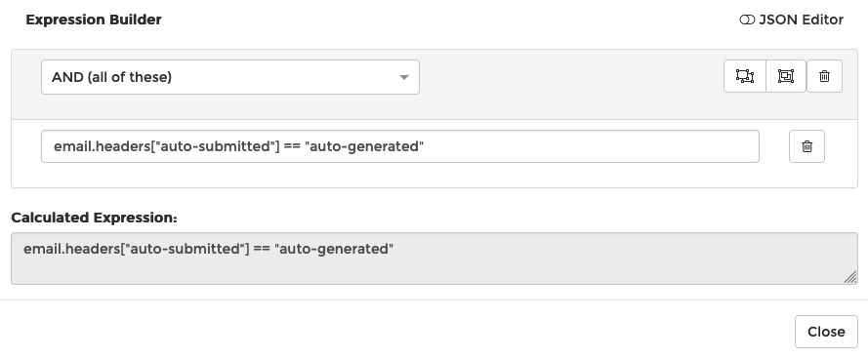Click the Close button

click(x=826, y=332)
